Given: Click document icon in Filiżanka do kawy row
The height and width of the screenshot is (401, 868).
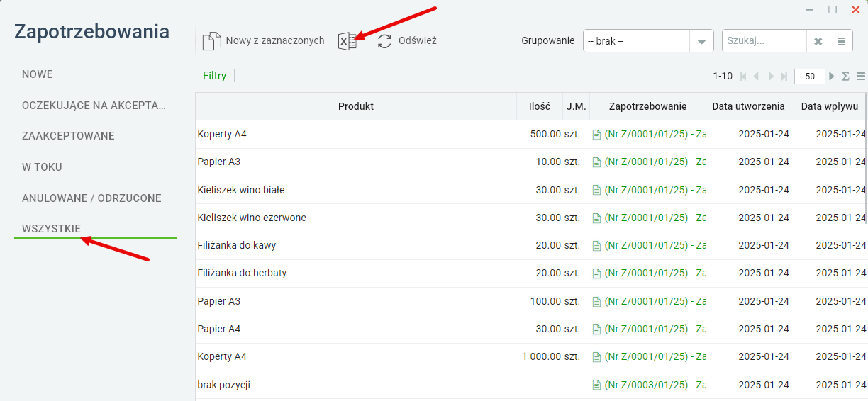Looking at the screenshot, I should (596, 246).
